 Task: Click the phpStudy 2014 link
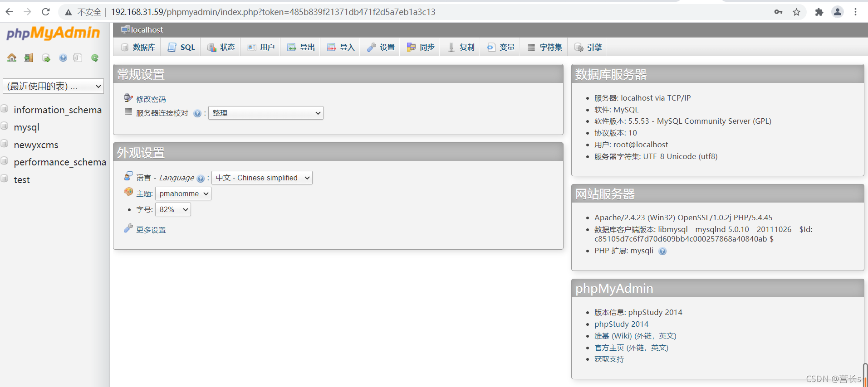(x=621, y=324)
